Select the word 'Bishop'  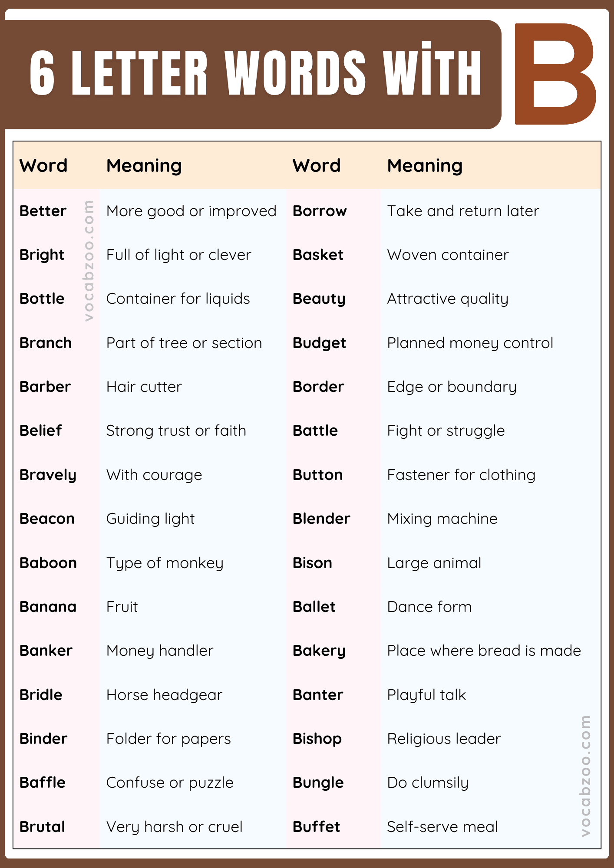click(317, 739)
